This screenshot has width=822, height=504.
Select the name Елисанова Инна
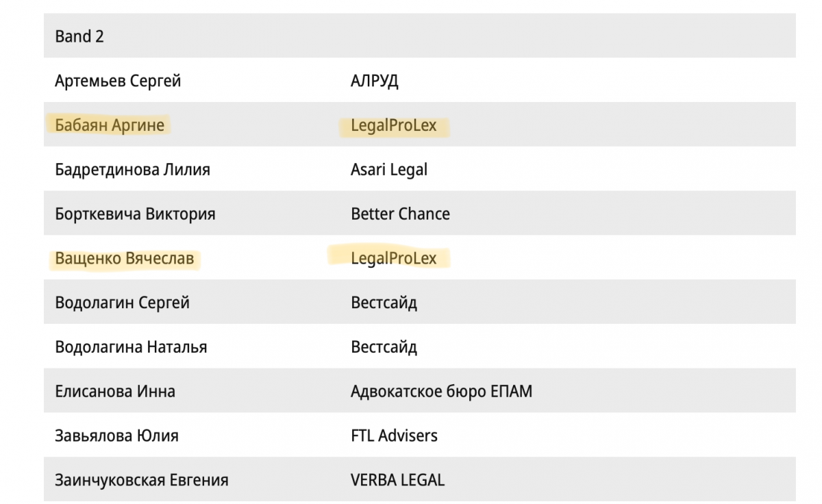pos(115,392)
